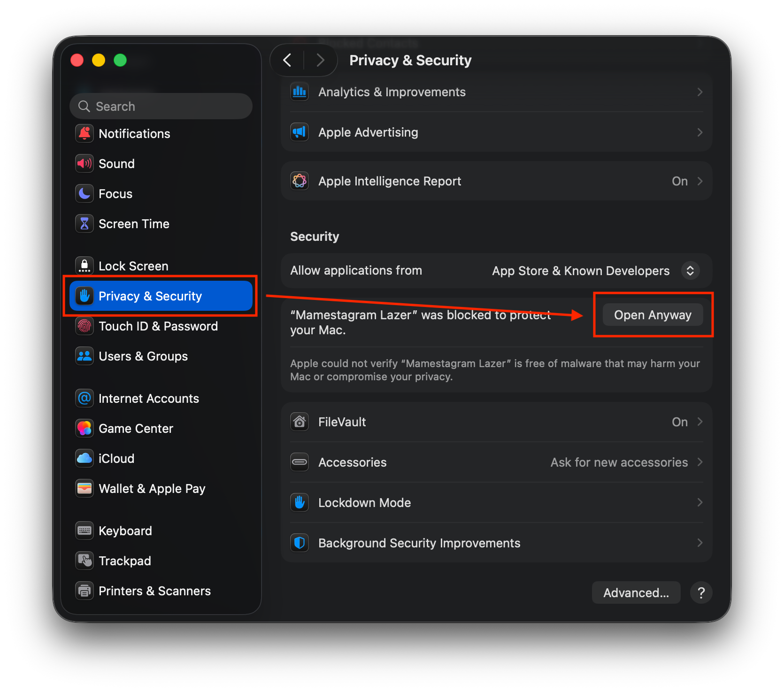Click the FileVault house icon
Screen dimensions: 784x692
pos(300,422)
